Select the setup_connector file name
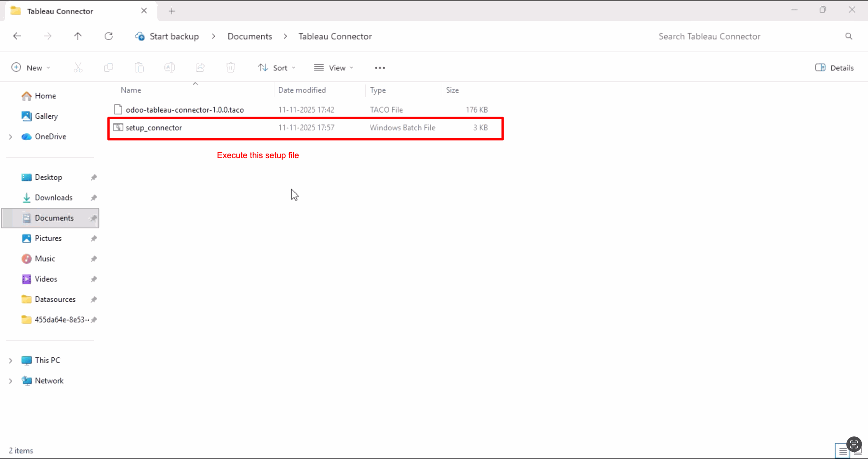868x459 pixels. (154, 128)
